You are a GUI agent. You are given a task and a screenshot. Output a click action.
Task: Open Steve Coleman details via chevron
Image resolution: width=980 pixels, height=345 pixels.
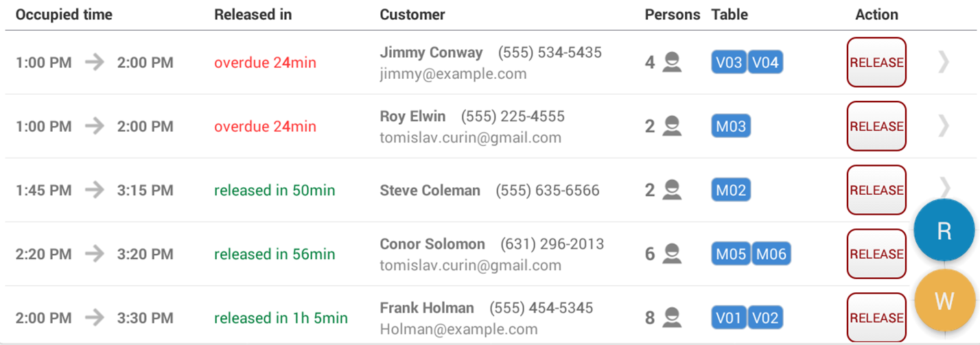pyautogui.click(x=944, y=186)
